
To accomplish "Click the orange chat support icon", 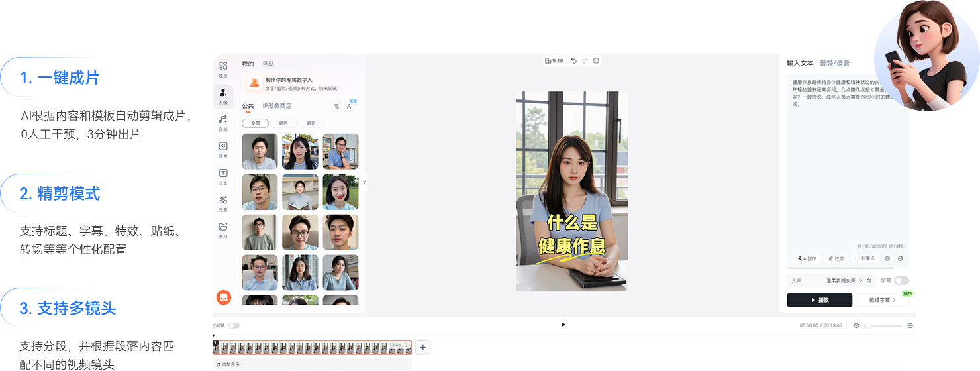I will (x=224, y=297).
